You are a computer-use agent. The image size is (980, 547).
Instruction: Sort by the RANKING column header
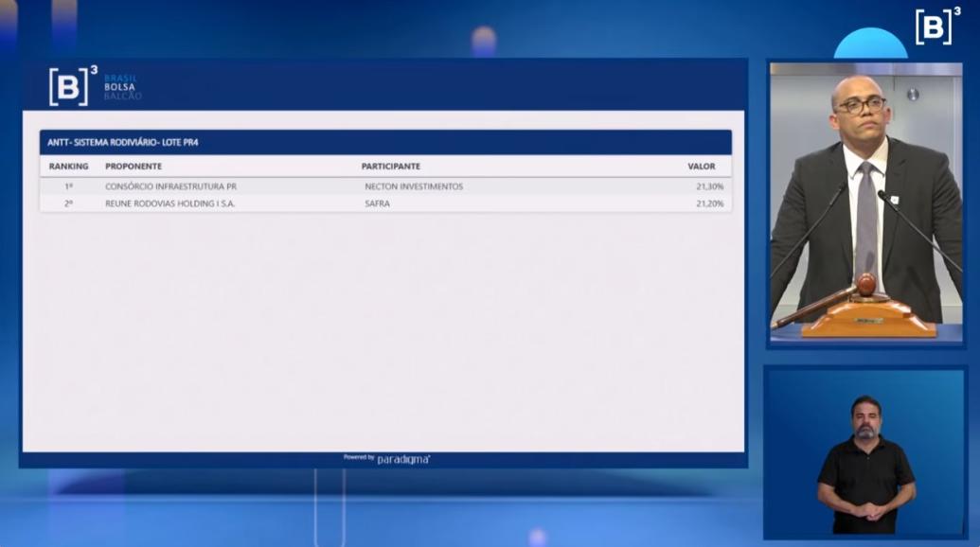[x=68, y=167]
